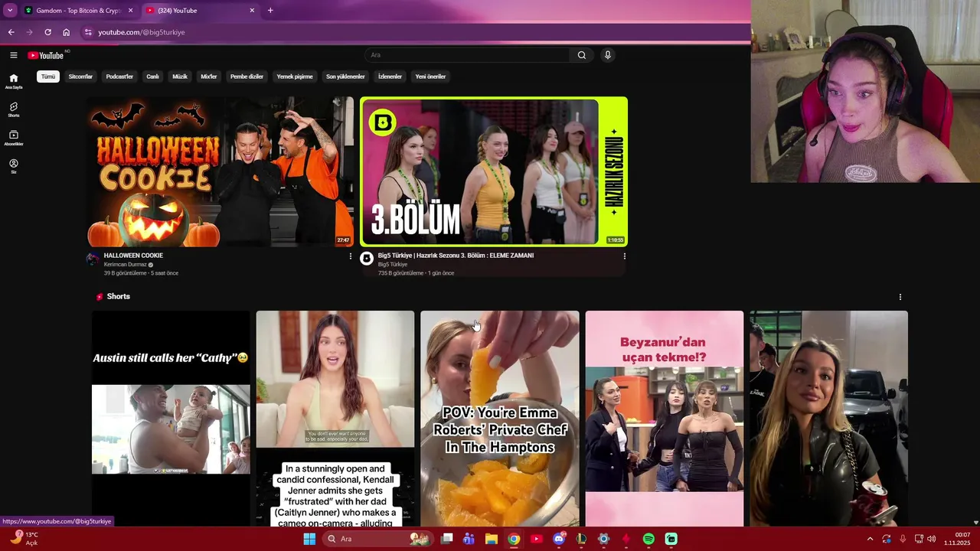The height and width of the screenshot is (551, 980).
Task: Open the YouTube hamburger guide menu
Action: pyautogui.click(x=13, y=55)
